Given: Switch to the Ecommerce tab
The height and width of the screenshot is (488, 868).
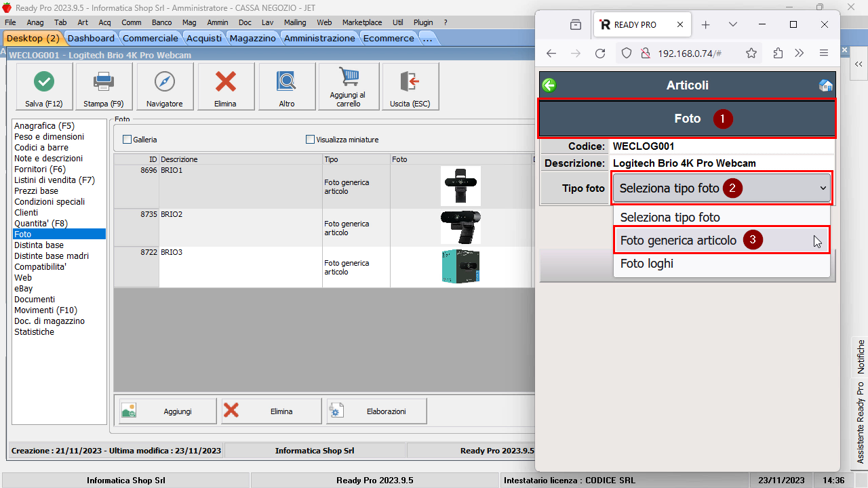Looking at the screenshot, I should (389, 39).
